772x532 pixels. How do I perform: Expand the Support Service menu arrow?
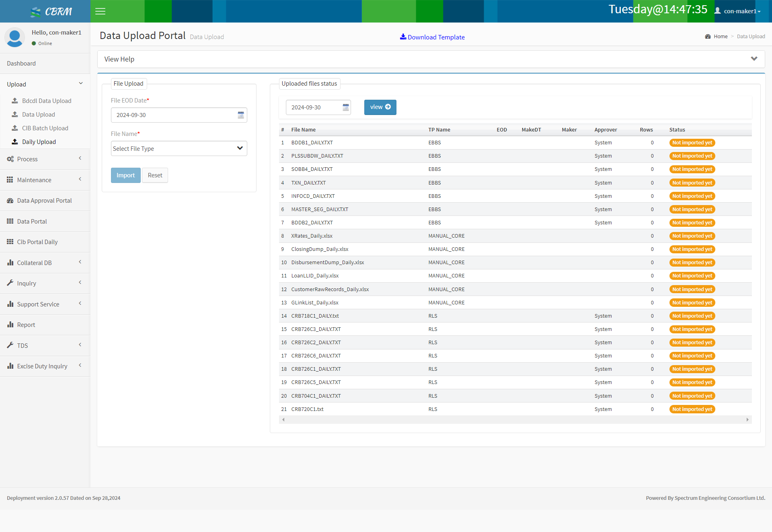(x=80, y=303)
